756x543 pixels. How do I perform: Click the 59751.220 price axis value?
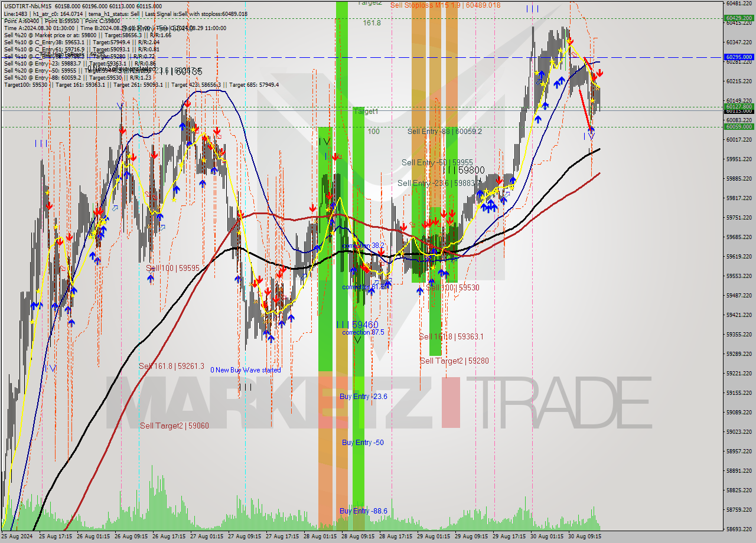coord(739,217)
